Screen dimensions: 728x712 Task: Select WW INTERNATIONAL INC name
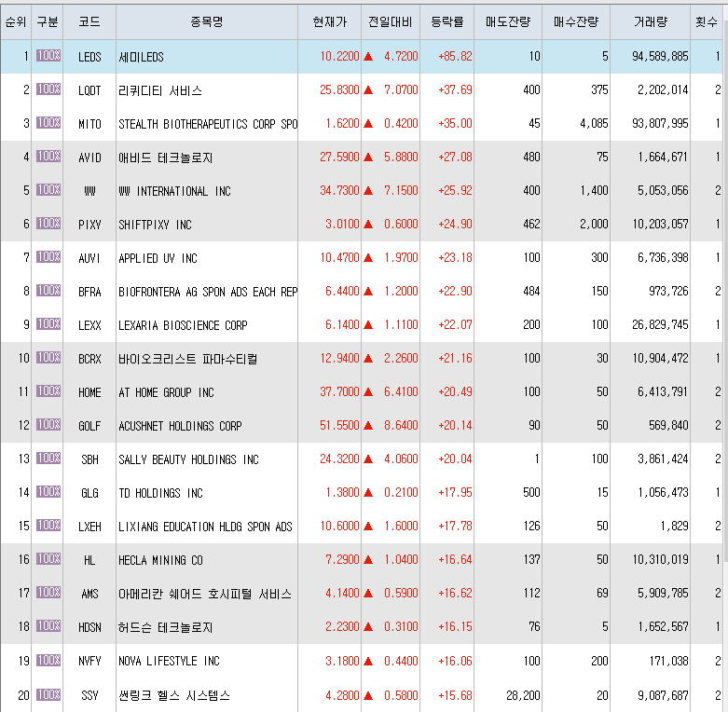click(174, 191)
